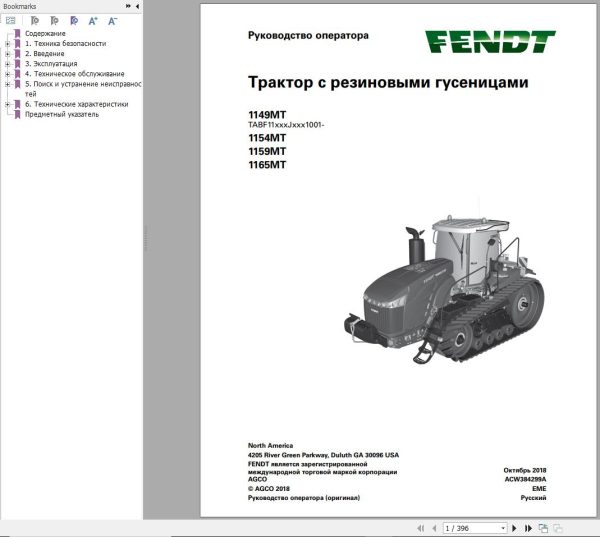
Task: Click the double-arrow Bookmarks panel options icon
Action: click(x=128, y=6)
